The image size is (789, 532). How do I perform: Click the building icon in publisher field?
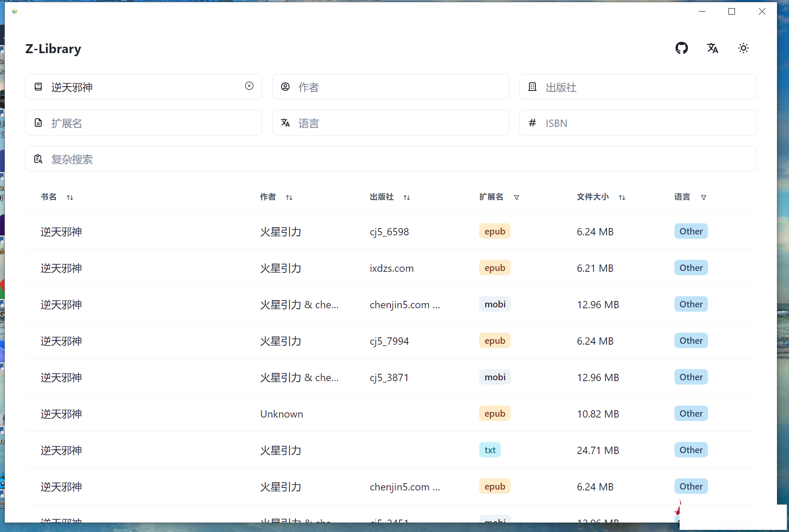point(532,87)
